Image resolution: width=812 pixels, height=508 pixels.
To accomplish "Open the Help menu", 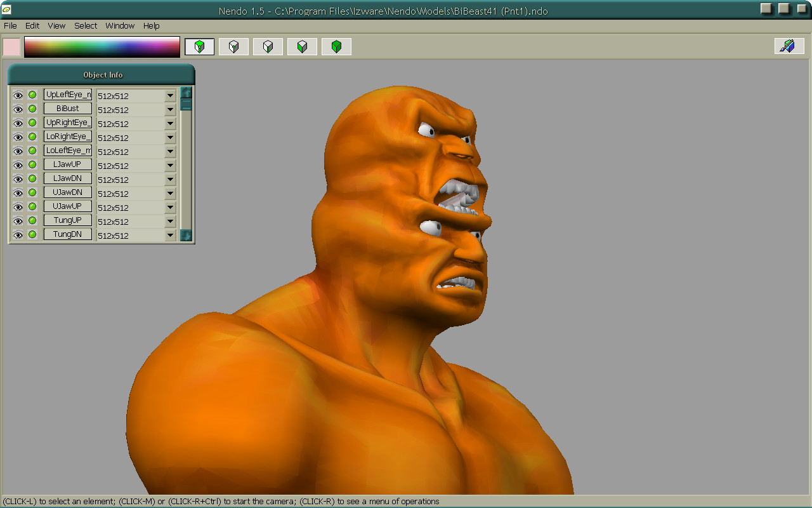I will coord(151,26).
